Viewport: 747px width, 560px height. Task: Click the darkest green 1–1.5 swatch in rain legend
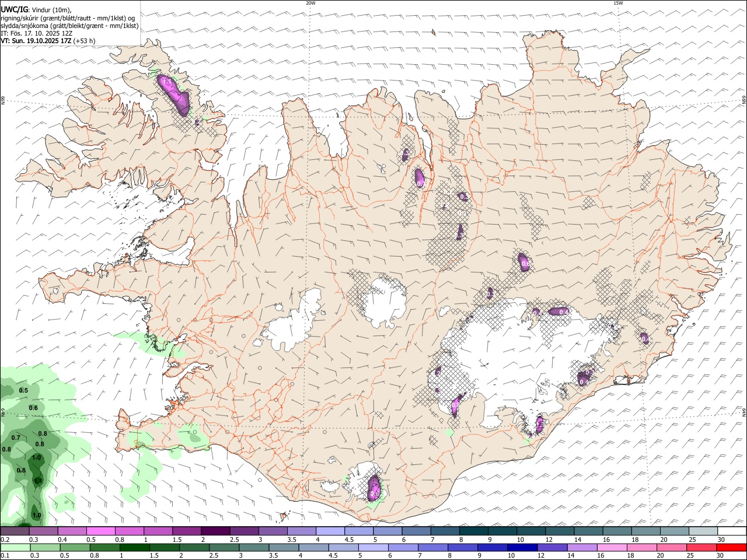coord(134,548)
